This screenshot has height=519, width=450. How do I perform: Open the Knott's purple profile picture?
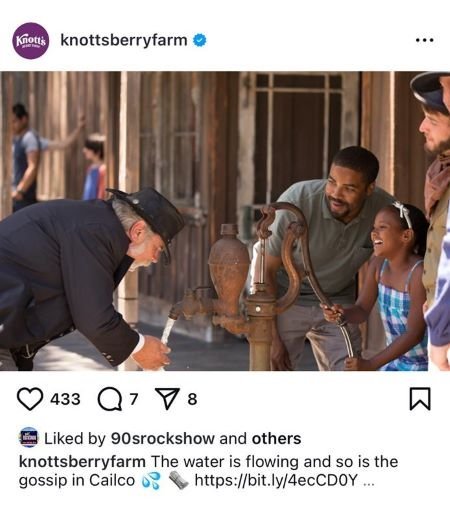point(31,41)
